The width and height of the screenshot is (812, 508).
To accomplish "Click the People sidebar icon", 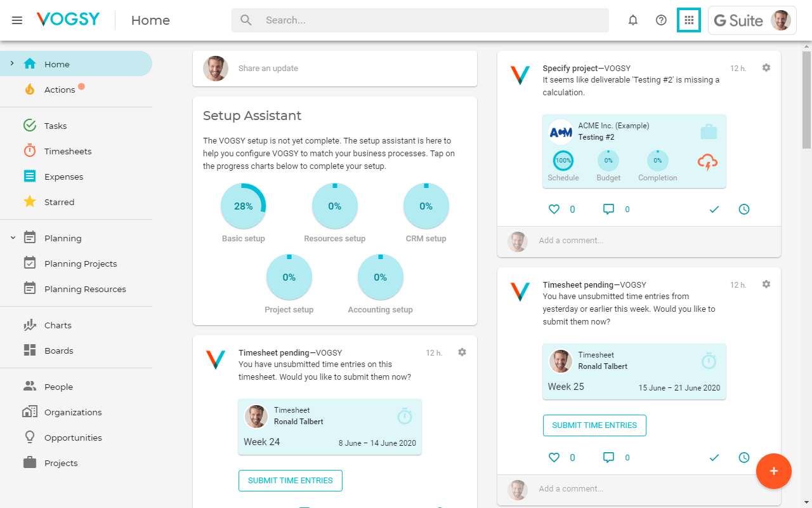I will pos(30,386).
